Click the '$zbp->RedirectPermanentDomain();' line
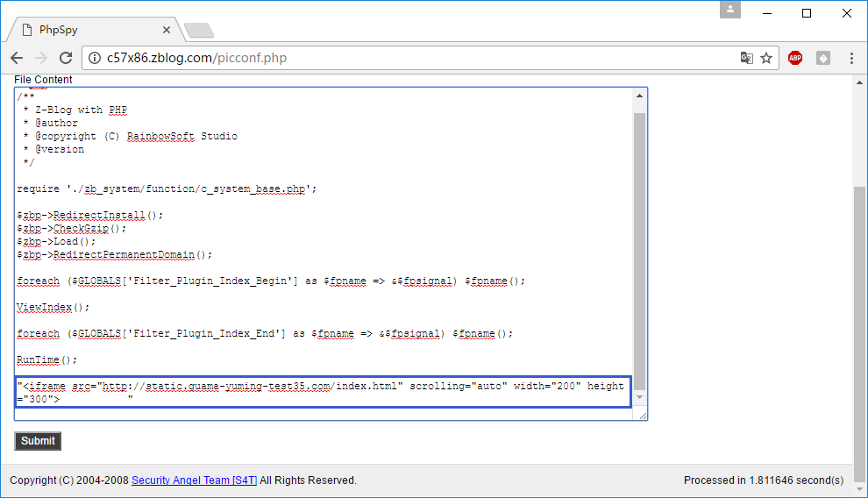Screen dimensions: 868x498 pos(115,255)
